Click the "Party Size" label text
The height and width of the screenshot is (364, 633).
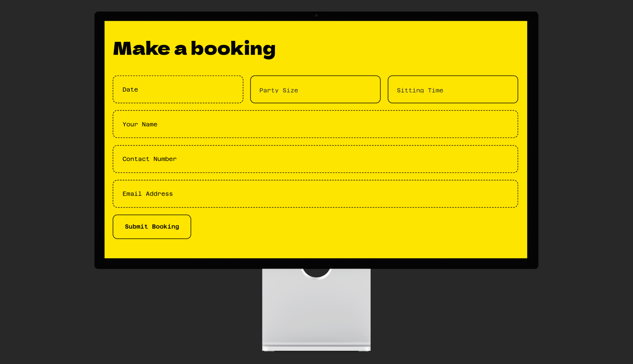coord(279,90)
